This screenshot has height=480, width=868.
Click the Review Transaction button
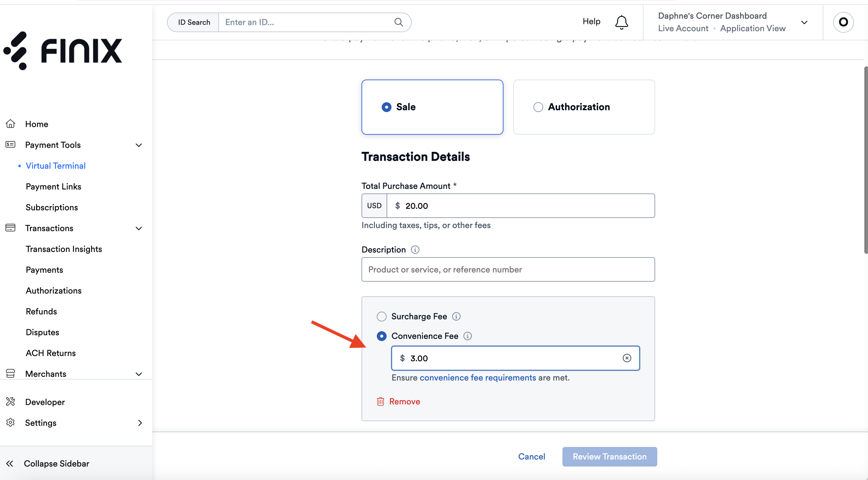[609, 456]
